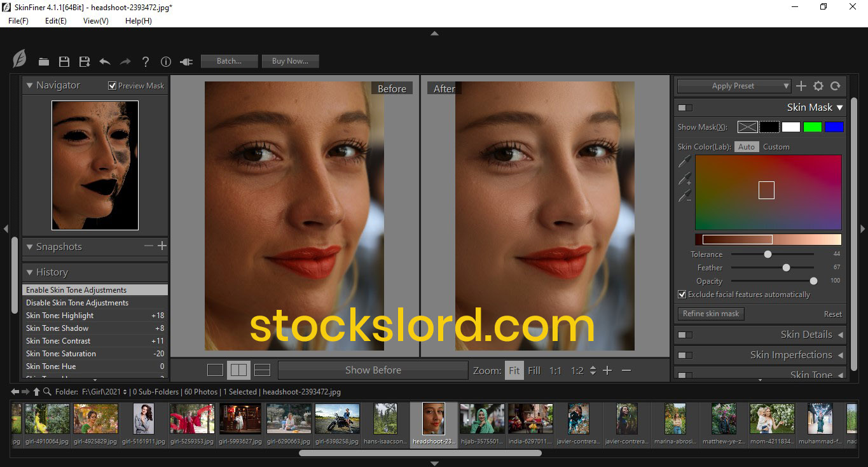This screenshot has height=467, width=868.
Task: Open the View(V) menu
Action: pyautogui.click(x=95, y=21)
